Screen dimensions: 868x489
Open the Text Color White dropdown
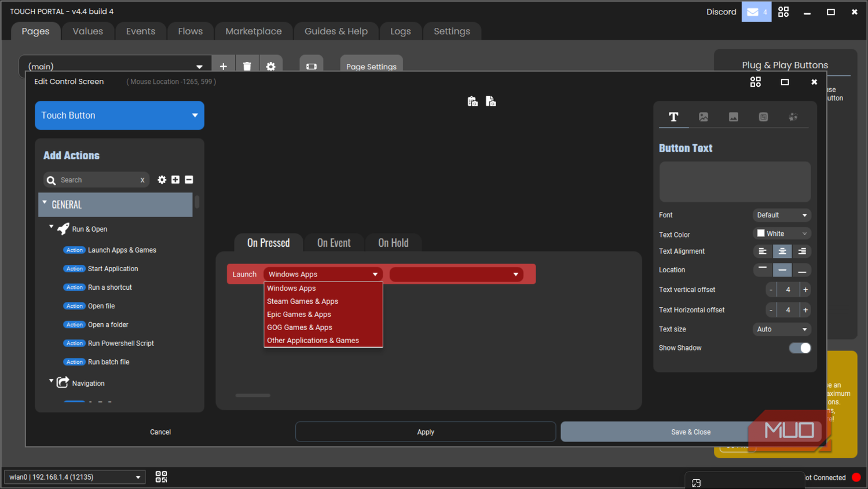tap(781, 233)
